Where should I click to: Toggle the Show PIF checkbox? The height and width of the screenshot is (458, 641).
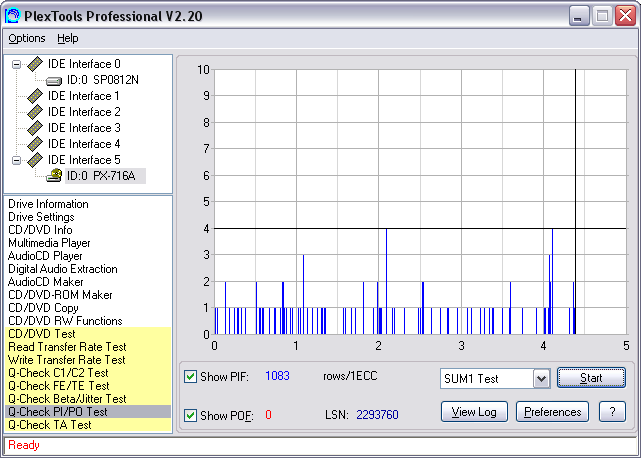(x=190, y=376)
